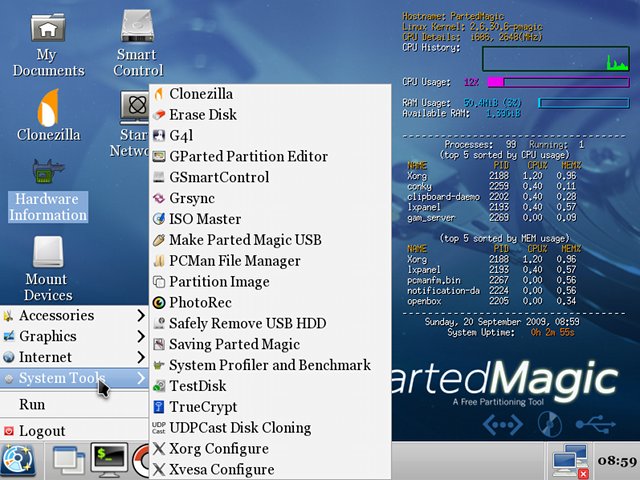
Task: Click the Xorg Configure X icon
Action: 159,449
